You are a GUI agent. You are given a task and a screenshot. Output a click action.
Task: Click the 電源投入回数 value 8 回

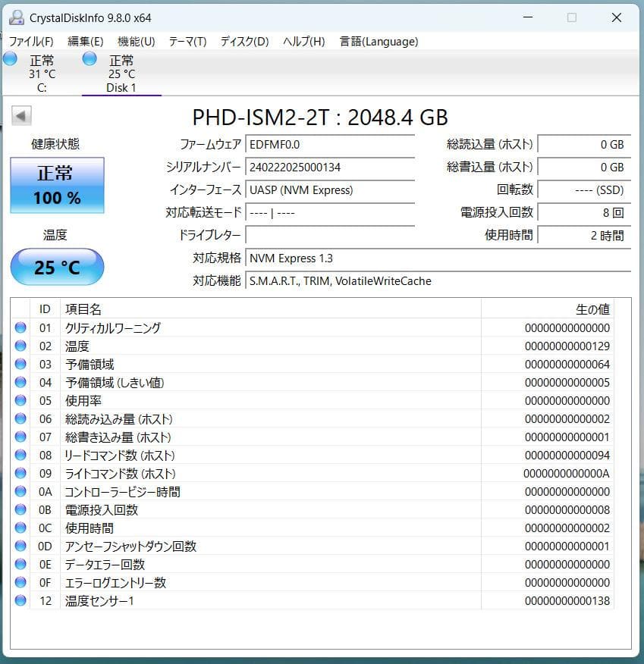(x=584, y=212)
